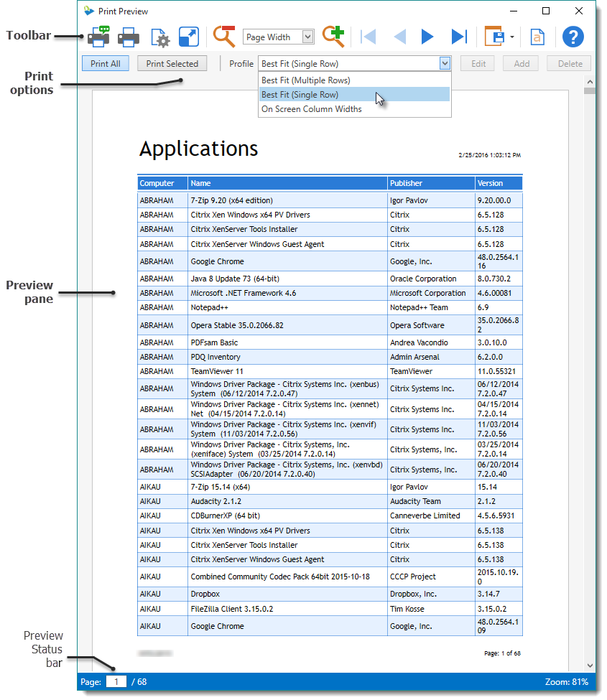The height and width of the screenshot is (700, 607).
Task: Click the Notepad++ Team publisher cell
Action: (x=431, y=307)
